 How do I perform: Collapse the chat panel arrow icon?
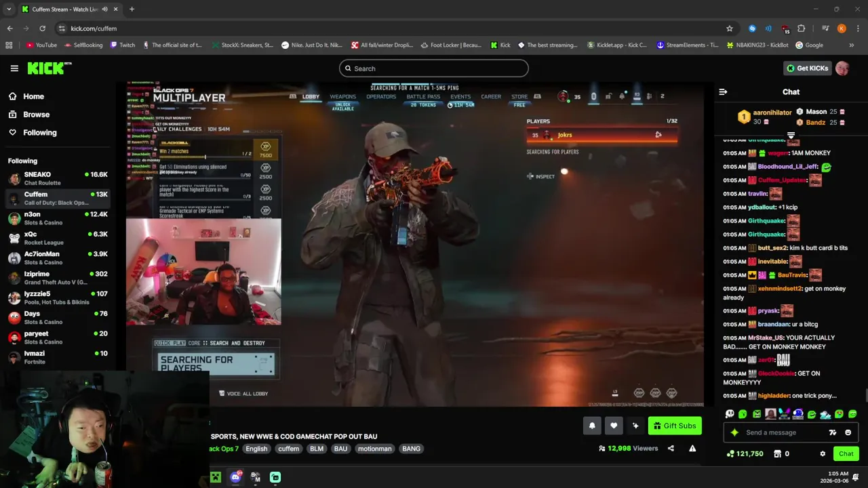coord(723,91)
